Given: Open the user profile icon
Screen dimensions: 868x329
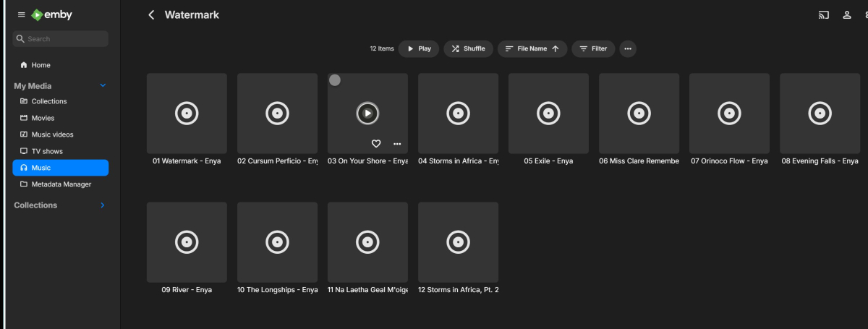Looking at the screenshot, I should (x=847, y=14).
